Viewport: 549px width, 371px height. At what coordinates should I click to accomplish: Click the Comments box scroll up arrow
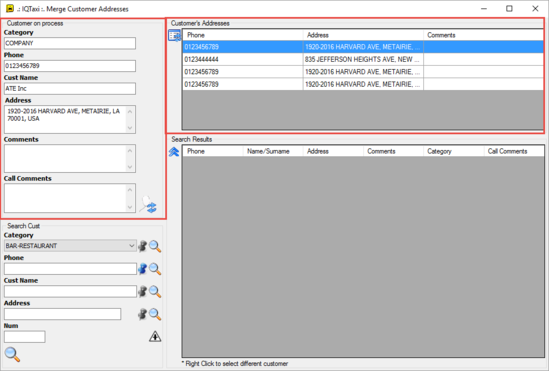[x=130, y=150]
